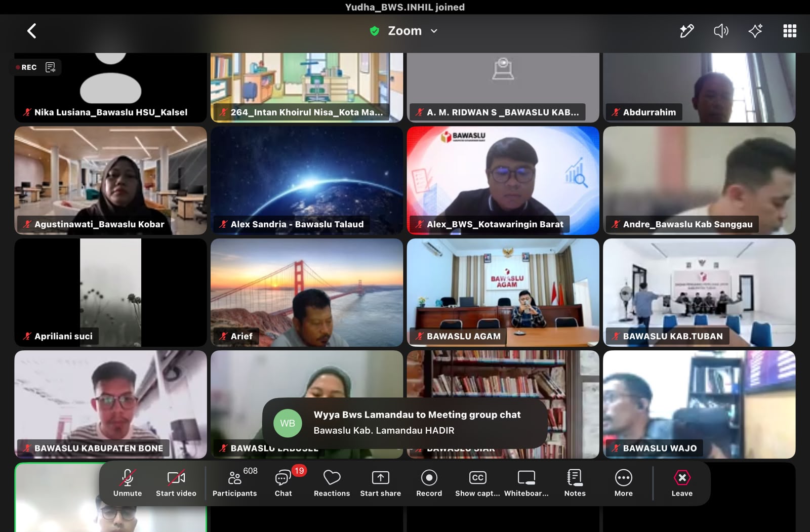Go back using the left chevron
The image size is (810, 532).
click(x=31, y=31)
